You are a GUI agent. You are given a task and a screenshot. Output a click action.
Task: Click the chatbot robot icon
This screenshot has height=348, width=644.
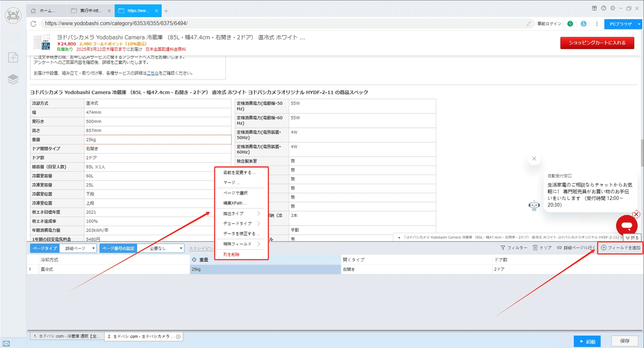click(534, 206)
